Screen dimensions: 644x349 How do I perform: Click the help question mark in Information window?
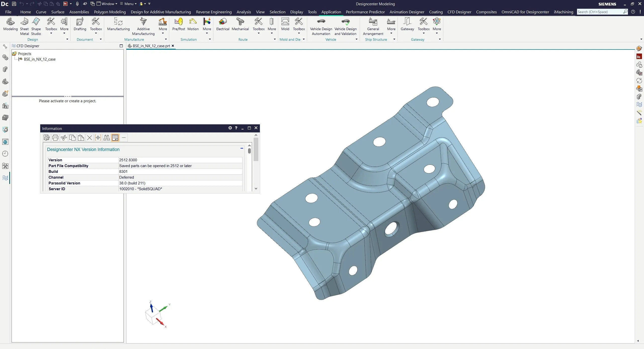pos(236,128)
